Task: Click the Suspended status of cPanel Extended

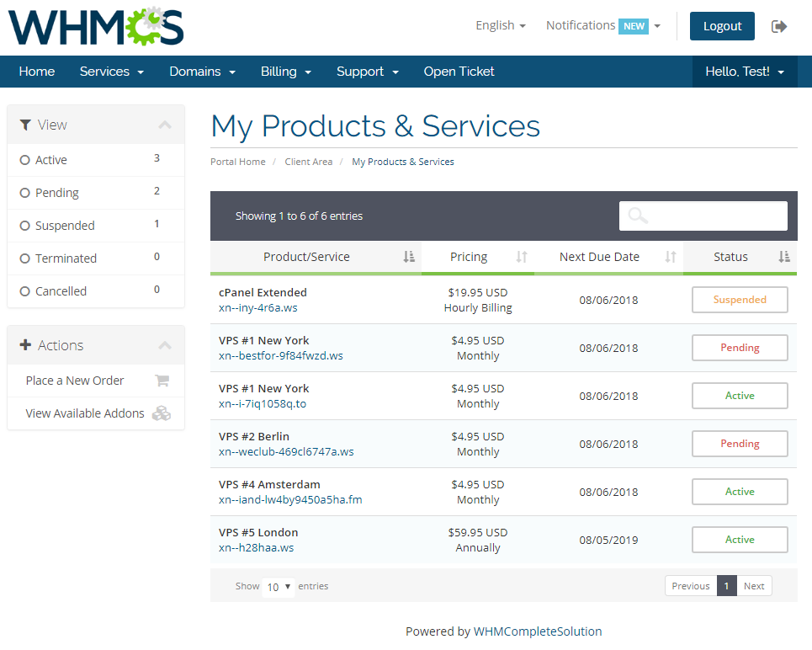Action: pyautogui.click(x=740, y=300)
